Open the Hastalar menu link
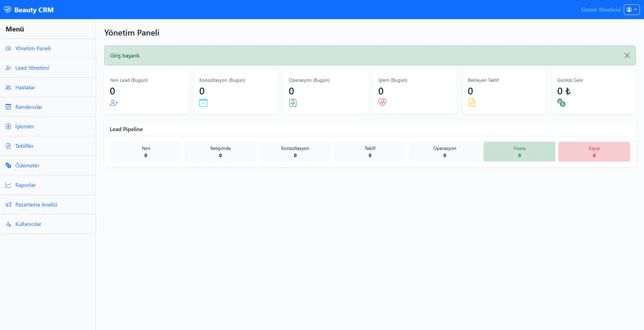The image size is (644, 330). pyautogui.click(x=48, y=87)
